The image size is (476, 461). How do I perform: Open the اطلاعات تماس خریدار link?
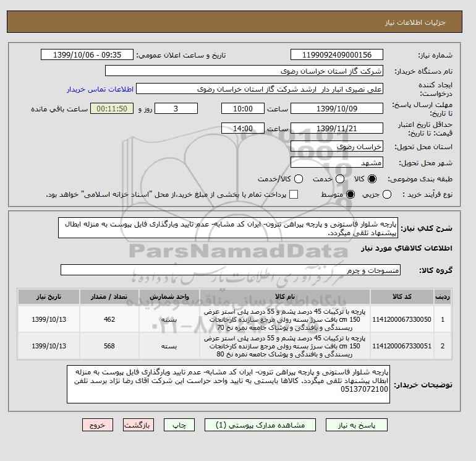click(x=100, y=89)
